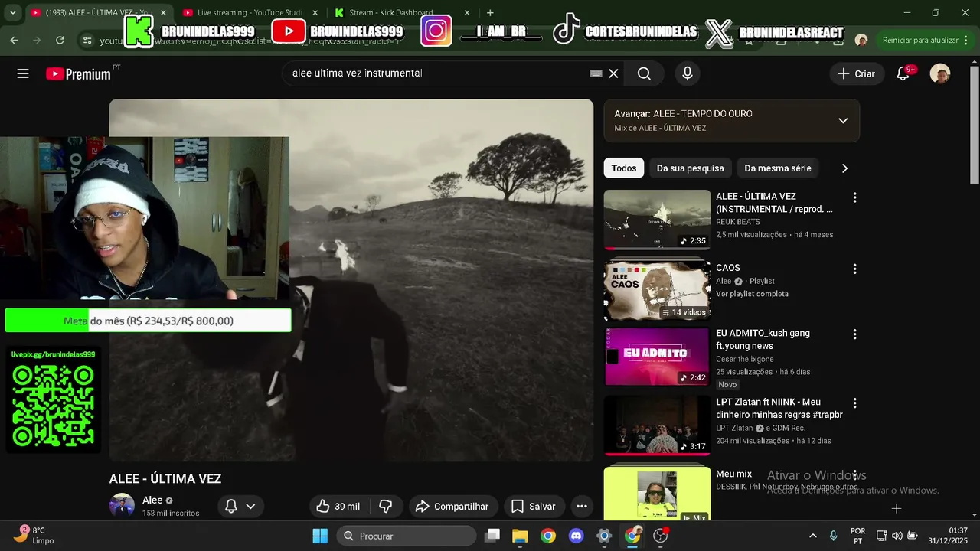Open options for LPT Zlatan video
The image size is (980, 551).
point(854,403)
